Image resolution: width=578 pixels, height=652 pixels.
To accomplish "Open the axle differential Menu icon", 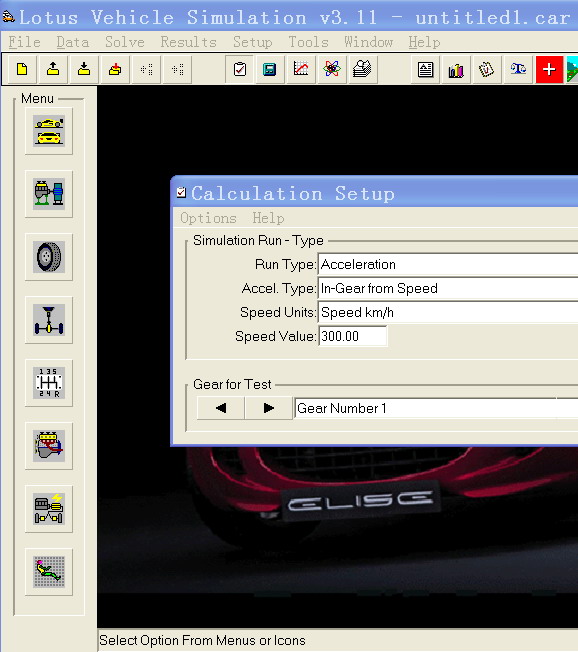I will (49, 320).
